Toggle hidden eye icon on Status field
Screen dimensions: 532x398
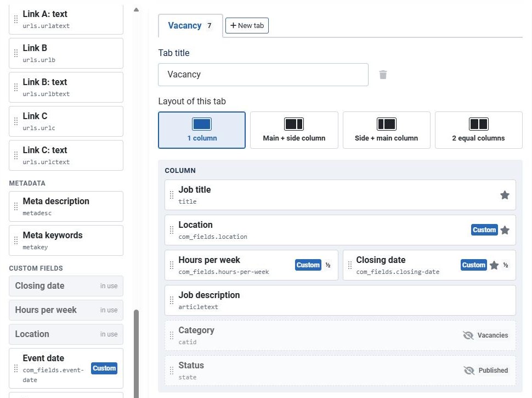pyautogui.click(x=469, y=370)
